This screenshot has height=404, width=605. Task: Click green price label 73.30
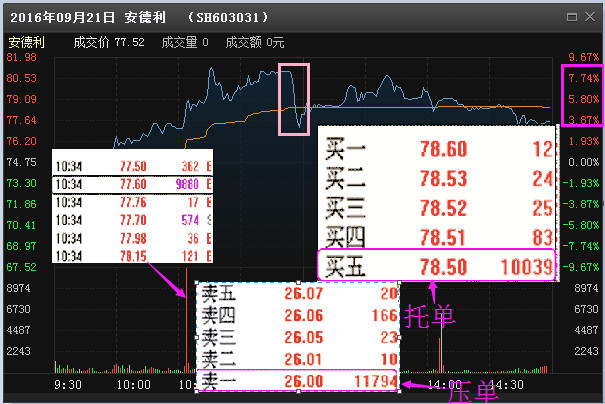click(21, 183)
